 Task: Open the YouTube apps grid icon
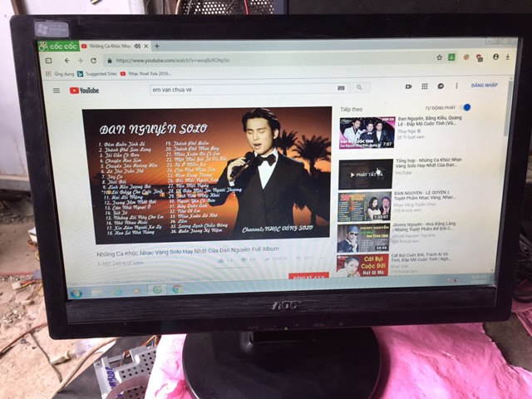pyautogui.click(x=425, y=86)
